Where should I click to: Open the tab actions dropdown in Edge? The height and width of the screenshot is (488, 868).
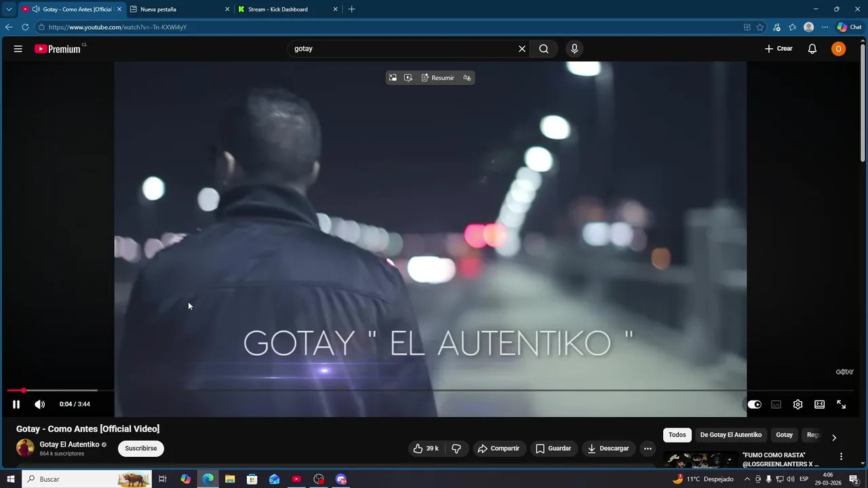pyautogui.click(x=9, y=9)
